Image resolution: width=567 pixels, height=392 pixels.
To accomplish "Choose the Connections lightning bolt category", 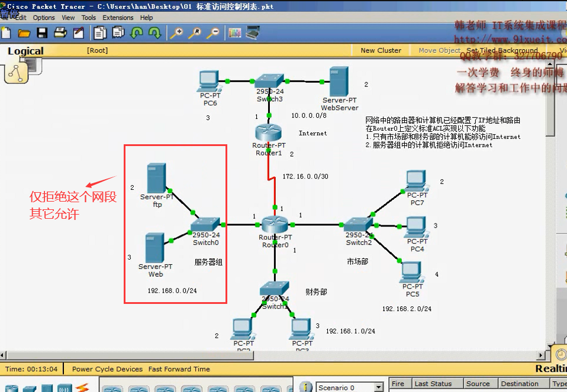I will [82, 388].
